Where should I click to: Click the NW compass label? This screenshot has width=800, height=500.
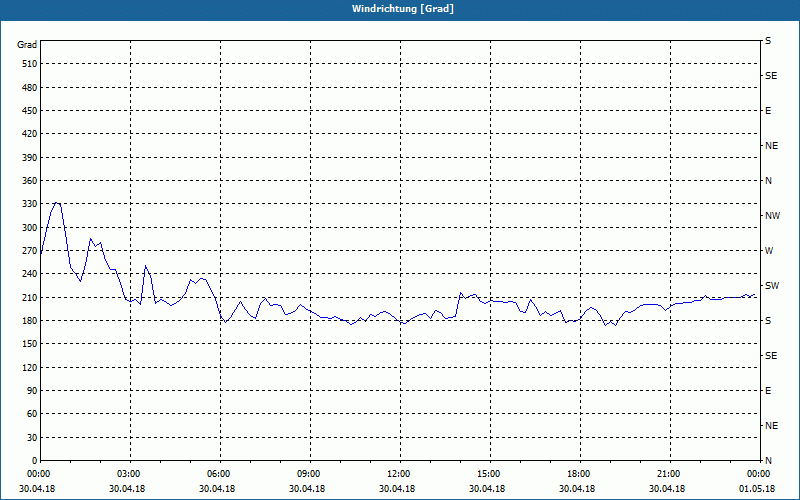(772, 216)
